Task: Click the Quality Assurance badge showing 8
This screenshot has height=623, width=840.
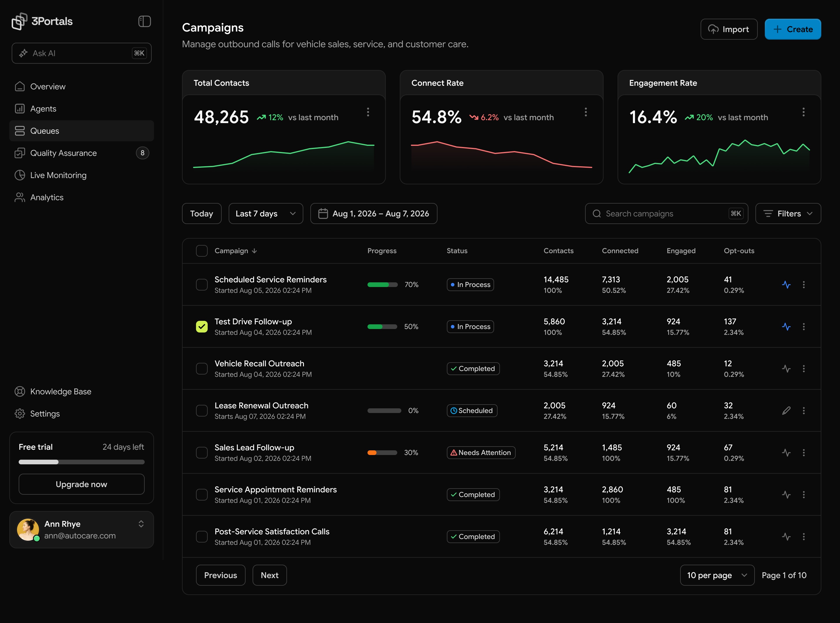Action: pyautogui.click(x=143, y=153)
